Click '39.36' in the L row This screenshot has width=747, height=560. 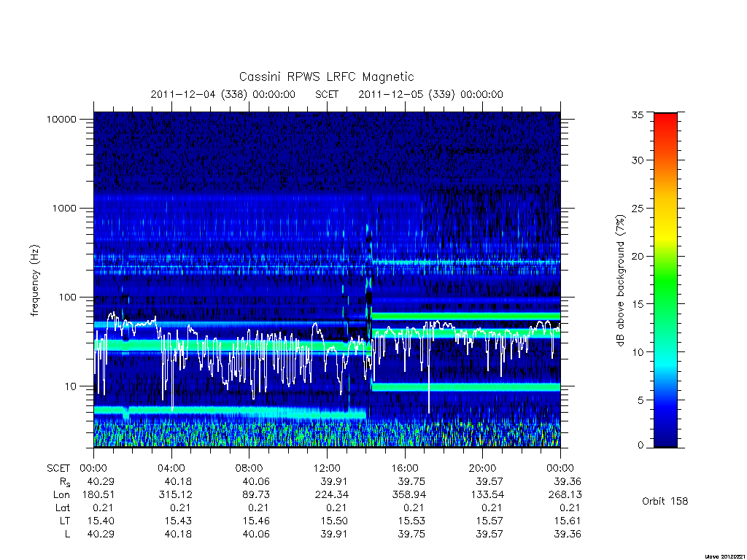(568, 534)
